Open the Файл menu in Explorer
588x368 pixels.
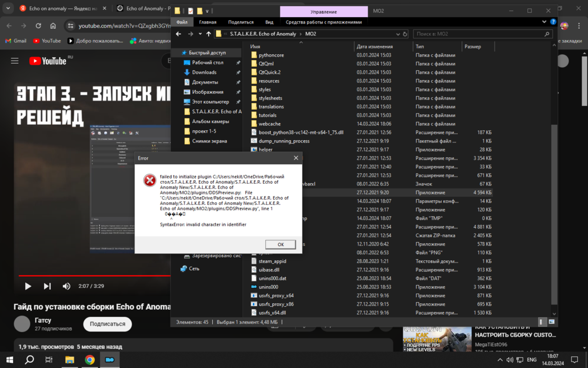(182, 22)
